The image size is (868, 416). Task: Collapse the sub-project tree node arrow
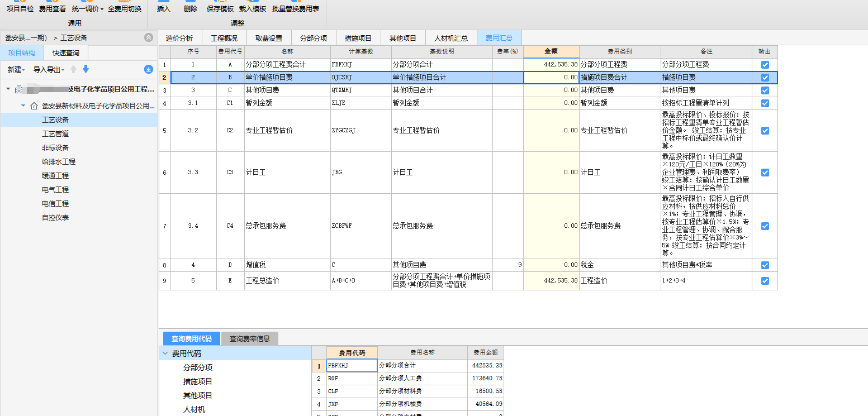coord(23,106)
